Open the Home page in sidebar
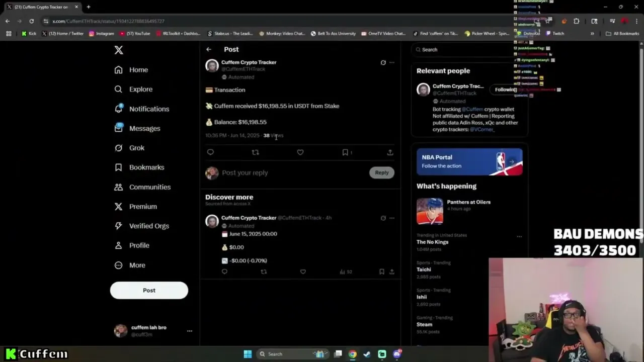Screen dimensions: 644x362 click(131, 70)
